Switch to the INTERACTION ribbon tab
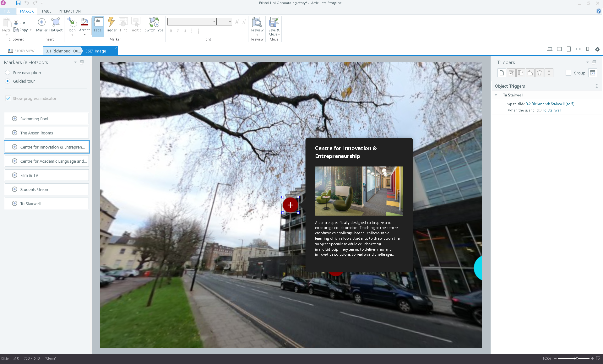603x364 pixels. [x=69, y=11]
